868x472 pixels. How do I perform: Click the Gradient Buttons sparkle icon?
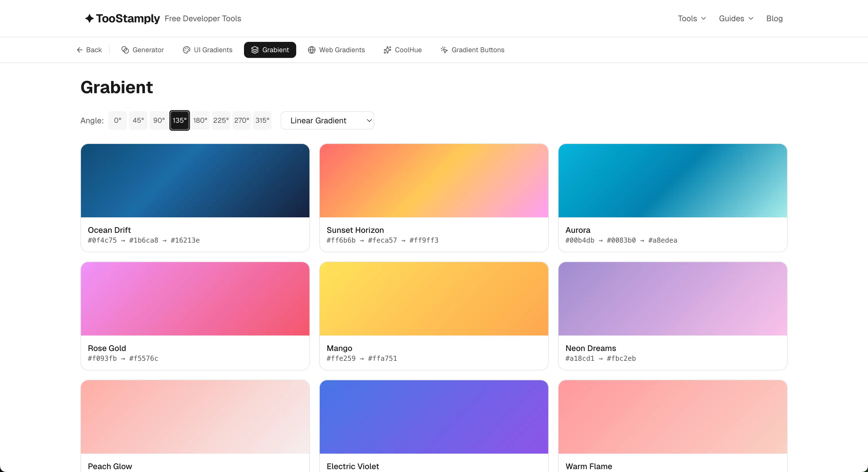click(x=444, y=50)
